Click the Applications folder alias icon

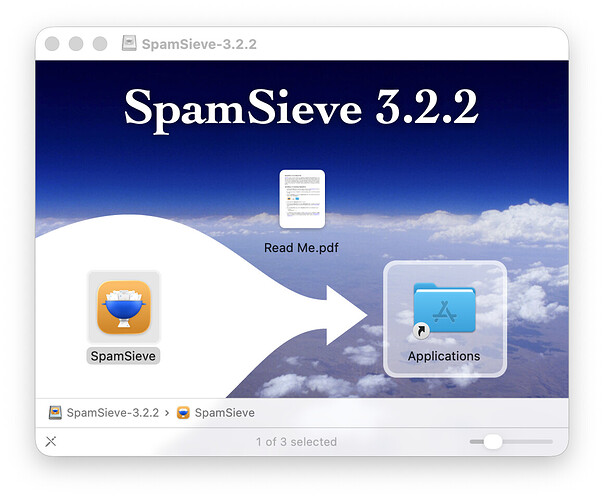[x=445, y=309]
